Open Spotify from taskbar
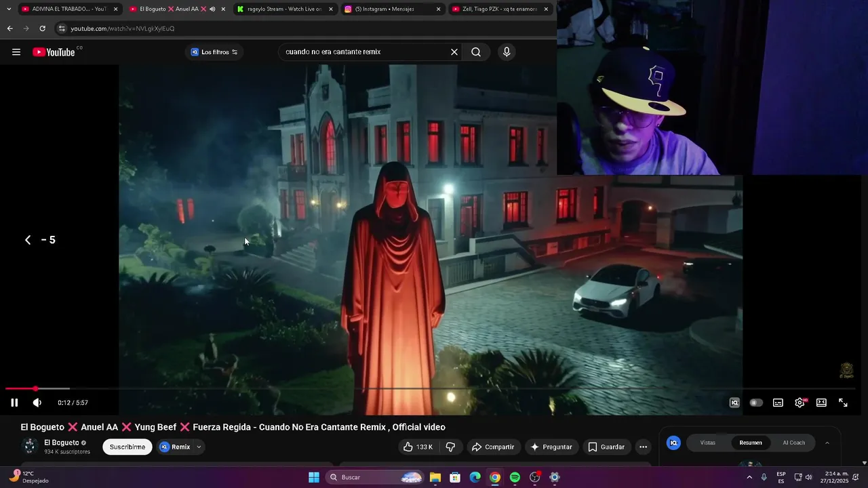The width and height of the screenshot is (868, 488). [x=515, y=477]
